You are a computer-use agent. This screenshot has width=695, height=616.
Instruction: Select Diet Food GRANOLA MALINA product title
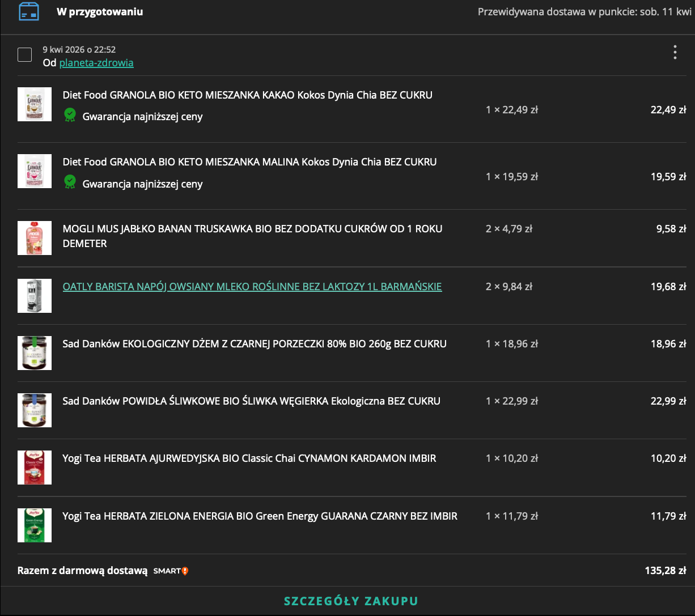point(250,162)
